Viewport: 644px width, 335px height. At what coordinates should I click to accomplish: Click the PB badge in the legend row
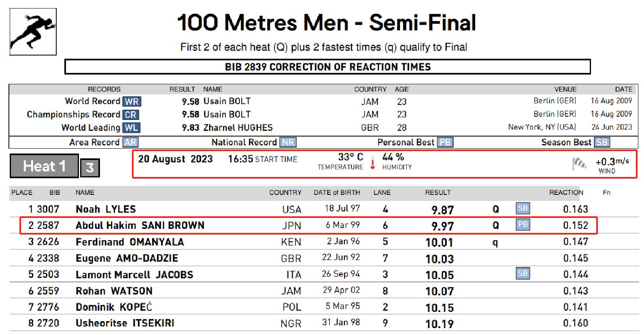click(x=445, y=143)
